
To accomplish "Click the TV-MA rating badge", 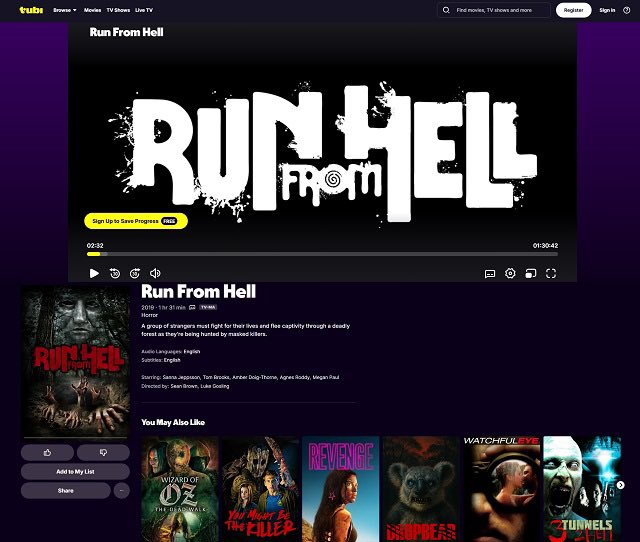I will [x=208, y=307].
